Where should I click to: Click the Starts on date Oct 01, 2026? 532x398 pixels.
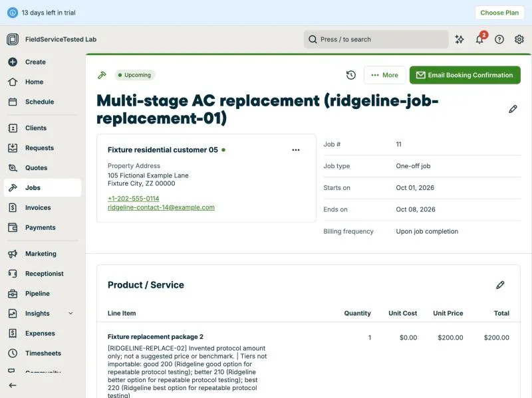(415, 188)
